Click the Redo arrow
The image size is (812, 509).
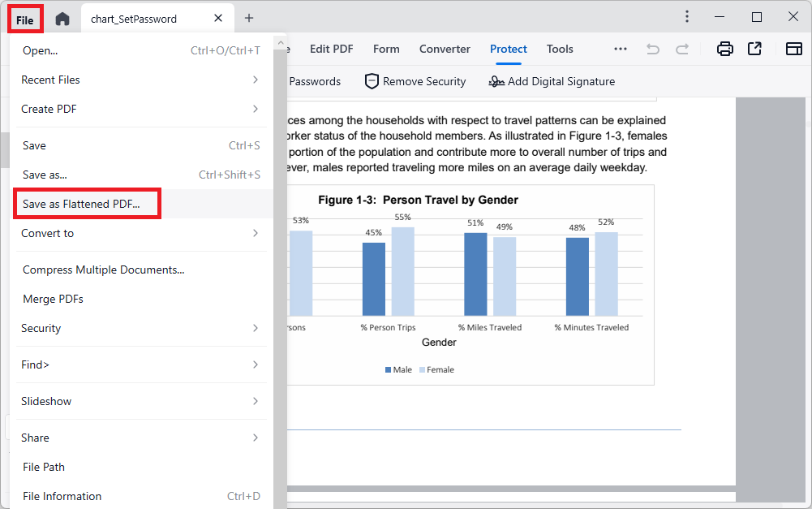pyautogui.click(x=682, y=49)
